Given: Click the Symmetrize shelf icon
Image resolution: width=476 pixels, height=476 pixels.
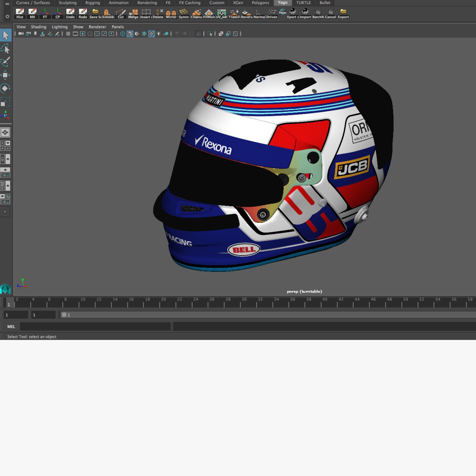Looking at the screenshot, I should point(184,14).
